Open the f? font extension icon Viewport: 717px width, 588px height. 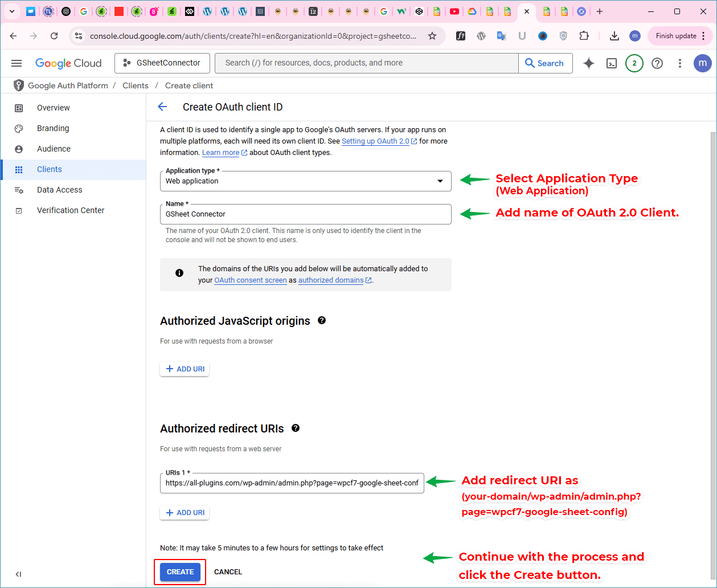click(461, 36)
